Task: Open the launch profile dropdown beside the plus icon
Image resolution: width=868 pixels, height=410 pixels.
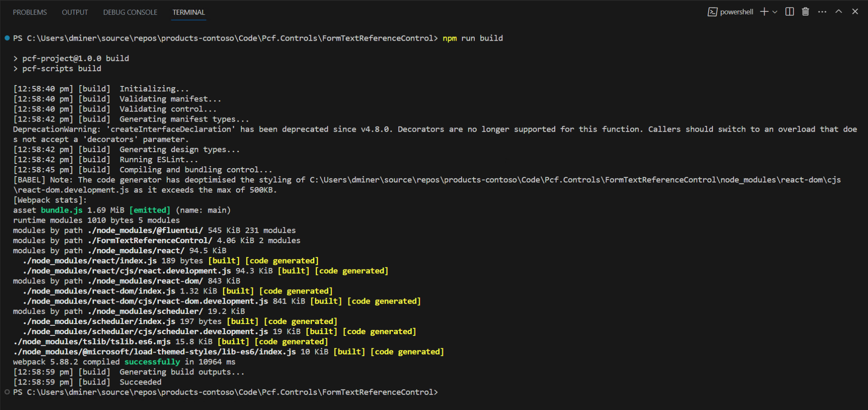Action: (774, 11)
